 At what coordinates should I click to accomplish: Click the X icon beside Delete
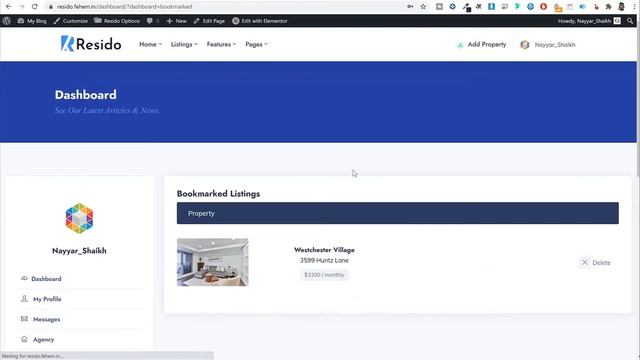click(x=584, y=262)
